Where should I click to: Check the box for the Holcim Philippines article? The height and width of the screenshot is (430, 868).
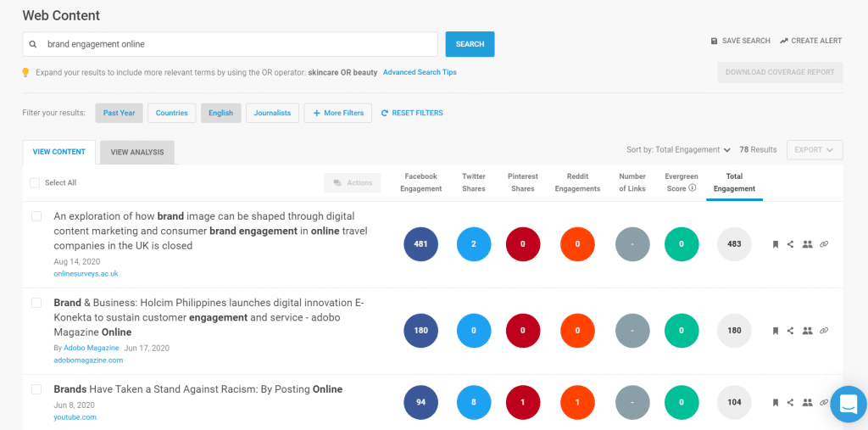click(36, 303)
